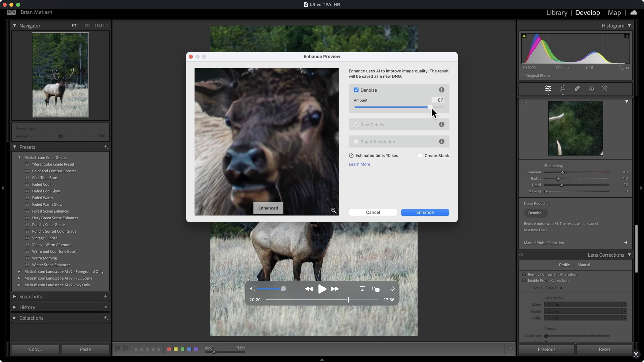Switch to the Library module
The image size is (644, 362).
click(x=557, y=13)
